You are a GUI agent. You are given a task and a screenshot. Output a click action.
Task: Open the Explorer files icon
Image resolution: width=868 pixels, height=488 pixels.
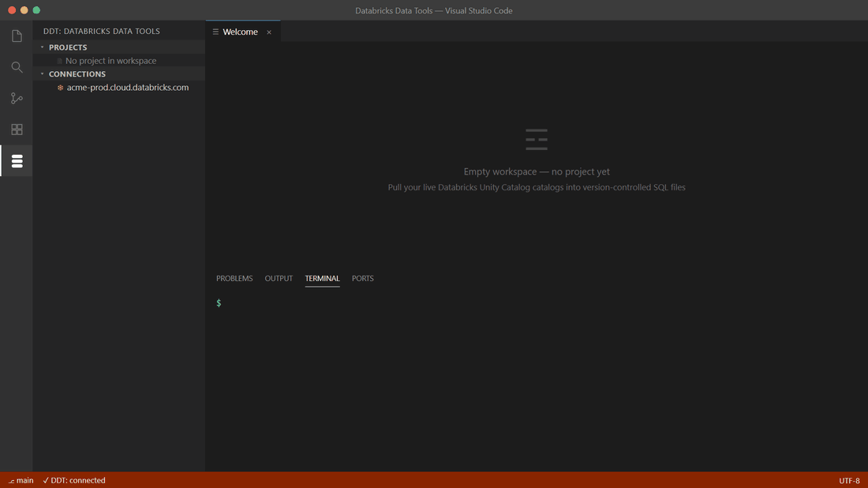17,36
